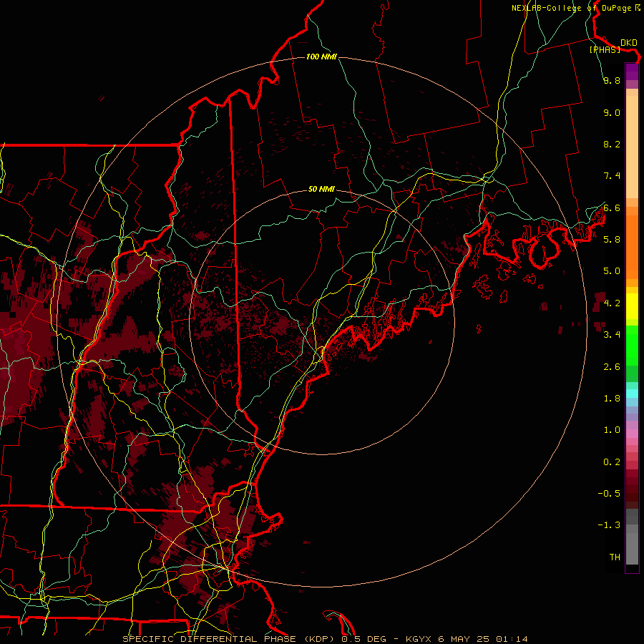This screenshot has width=644, height=644.
Task: Click the 100 NMI range ring label
Action: pos(321,57)
